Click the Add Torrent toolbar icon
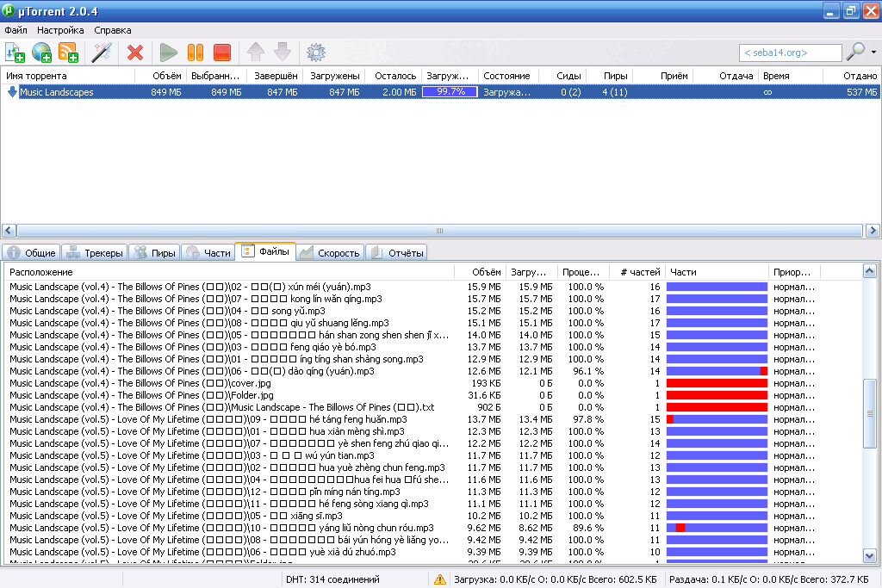This screenshot has width=882, height=588. tap(15, 53)
